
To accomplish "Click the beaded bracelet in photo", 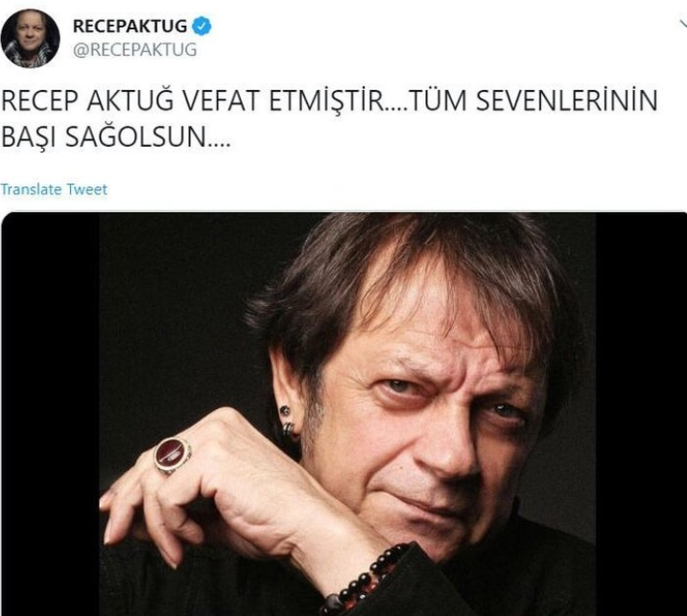I will click(x=366, y=579).
